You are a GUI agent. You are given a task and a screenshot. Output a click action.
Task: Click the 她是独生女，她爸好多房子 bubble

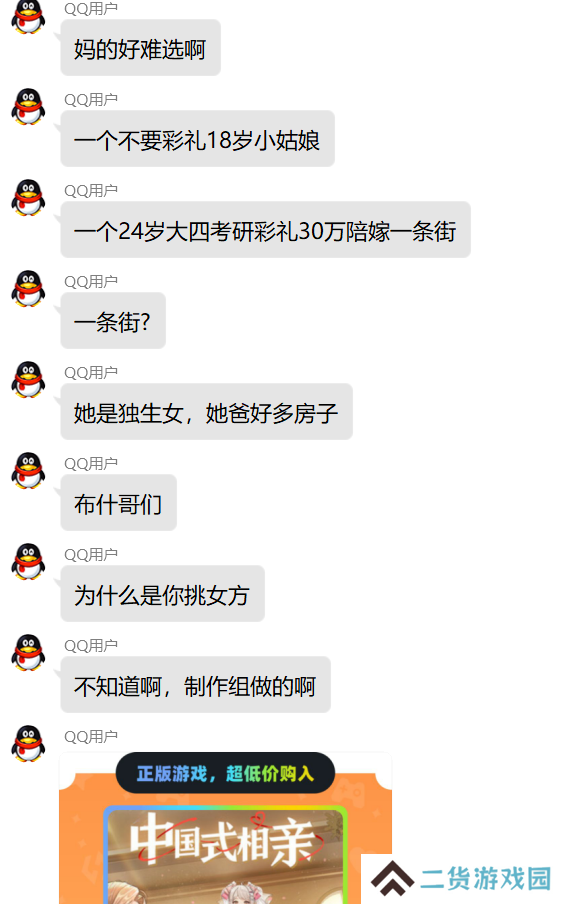tap(206, 412)
